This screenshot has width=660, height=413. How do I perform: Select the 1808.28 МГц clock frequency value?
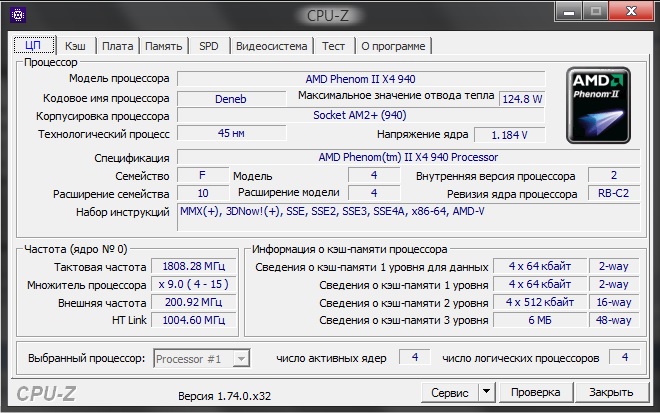click(194, 266)
